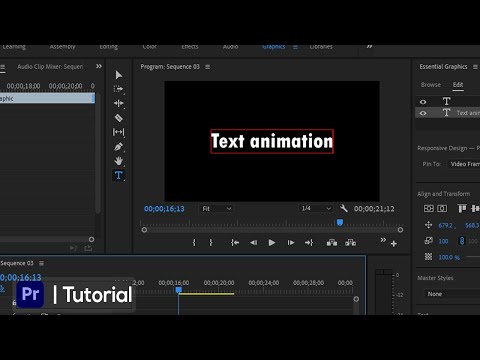
Task: Hide the Text animation layer
Action: point(423,113)
